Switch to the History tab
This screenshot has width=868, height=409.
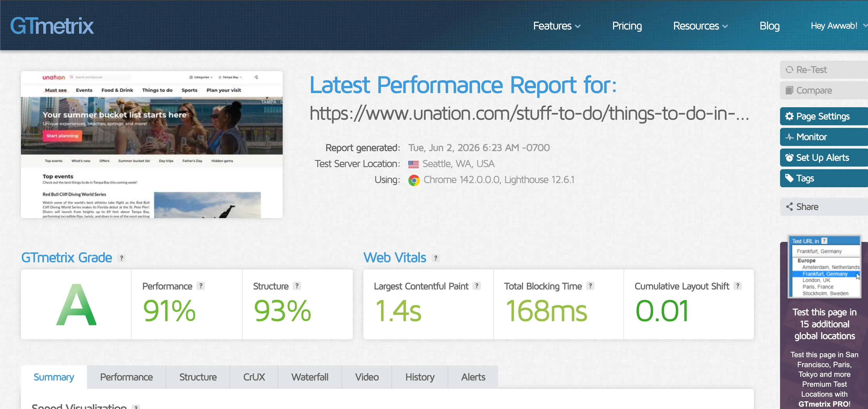(420, 377)
